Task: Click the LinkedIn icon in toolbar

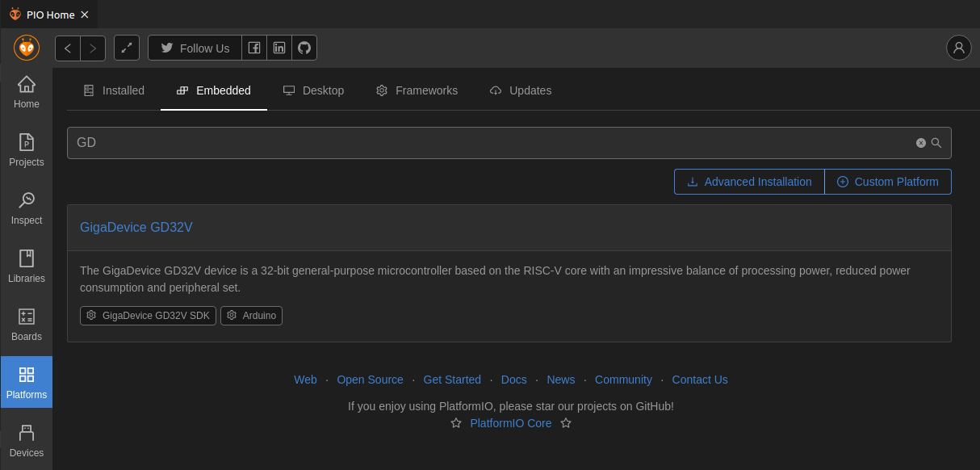Action: tap(279, 48)
